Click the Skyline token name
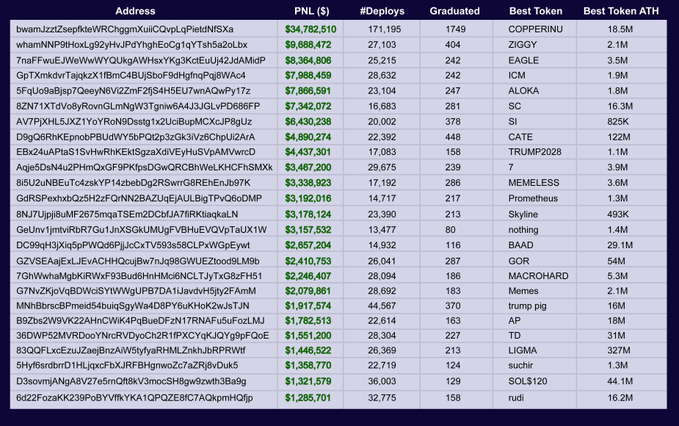Viewport: 679px width, 426px height. click(x=523, y=214)
